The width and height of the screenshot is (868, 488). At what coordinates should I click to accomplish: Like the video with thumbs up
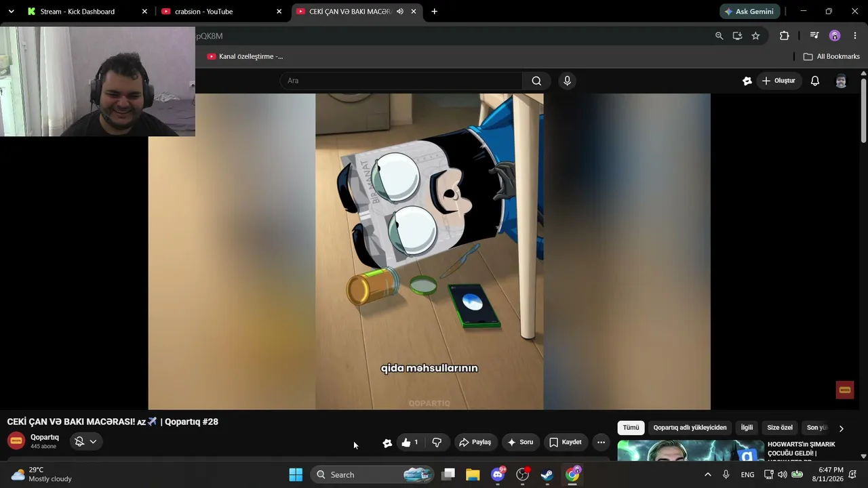pos(410,442)
